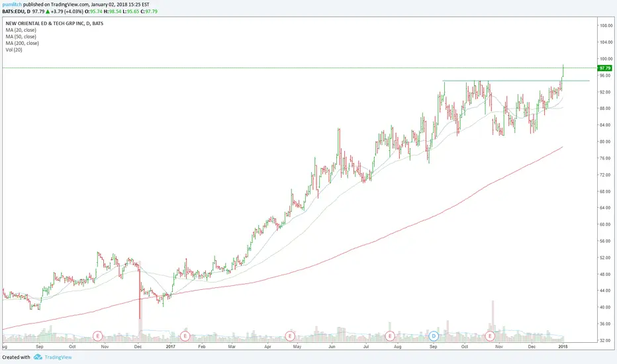Click the +3.79 (+4.03%) change value
The image size is (617, 364).
(67, 11)
